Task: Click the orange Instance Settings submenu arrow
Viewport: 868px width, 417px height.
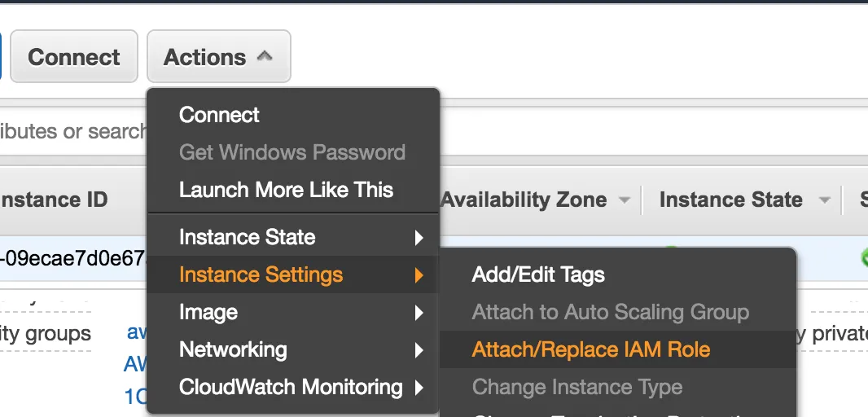Action: pyautogui.click(x=419, y=275)
